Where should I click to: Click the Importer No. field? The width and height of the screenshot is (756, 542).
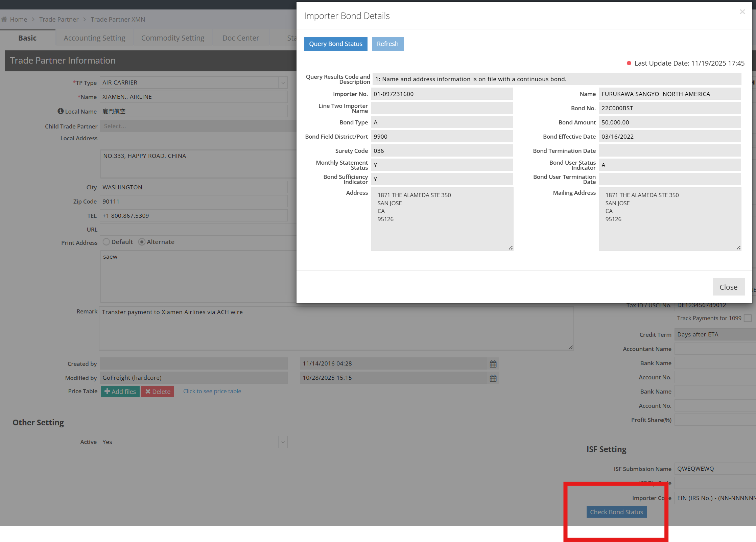(442, 94)
